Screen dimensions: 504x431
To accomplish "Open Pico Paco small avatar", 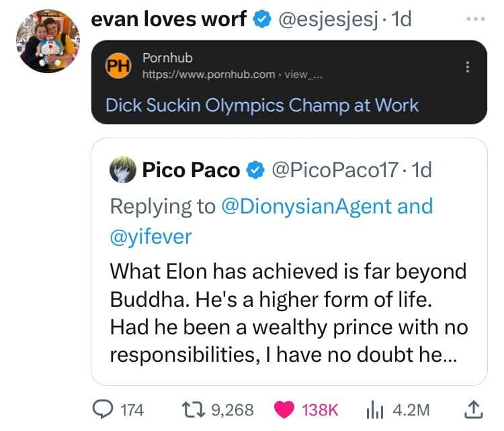I will pos(121,170).
